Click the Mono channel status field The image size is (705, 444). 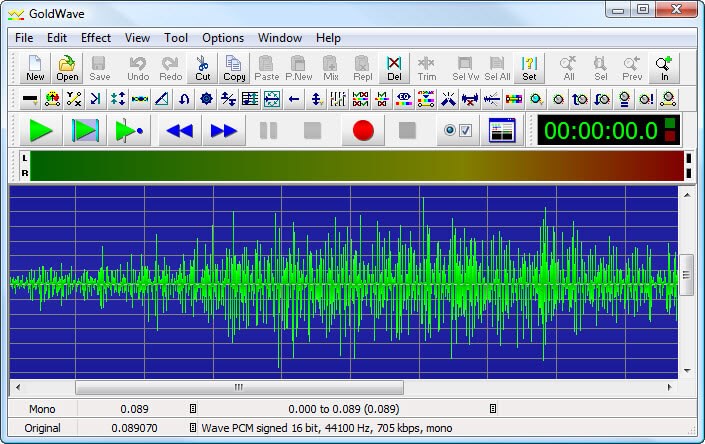(42, 409)
